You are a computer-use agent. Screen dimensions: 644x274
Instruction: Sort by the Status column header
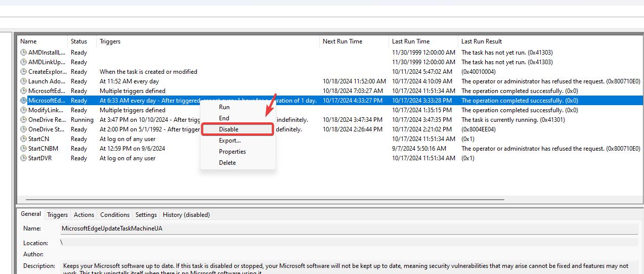tap(82, 41)
